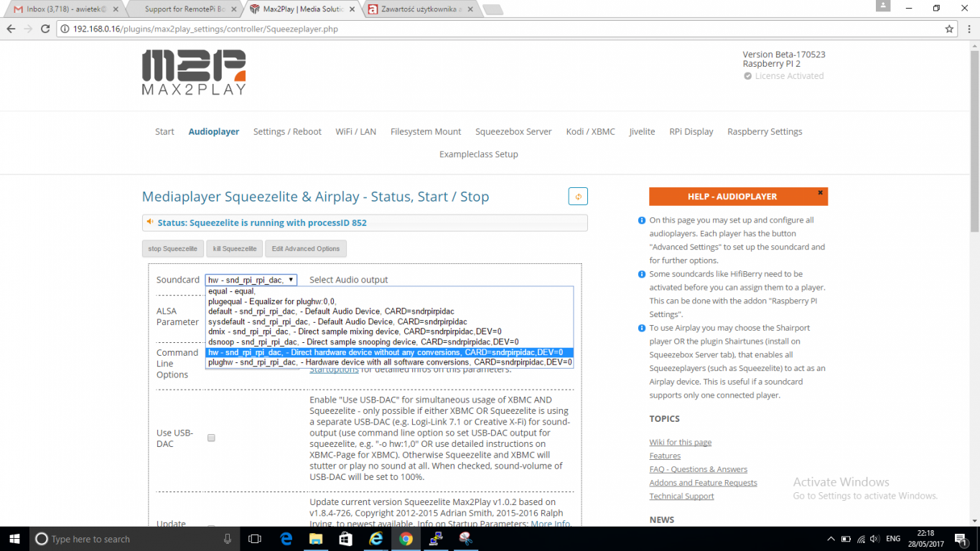Switch to Chrome on the taskbar

click(406, 539)
